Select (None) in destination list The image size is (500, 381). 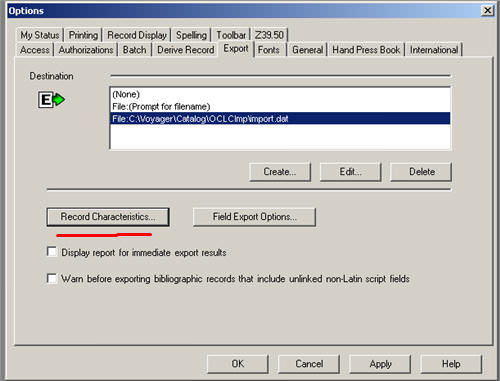(x=280, y=94)
